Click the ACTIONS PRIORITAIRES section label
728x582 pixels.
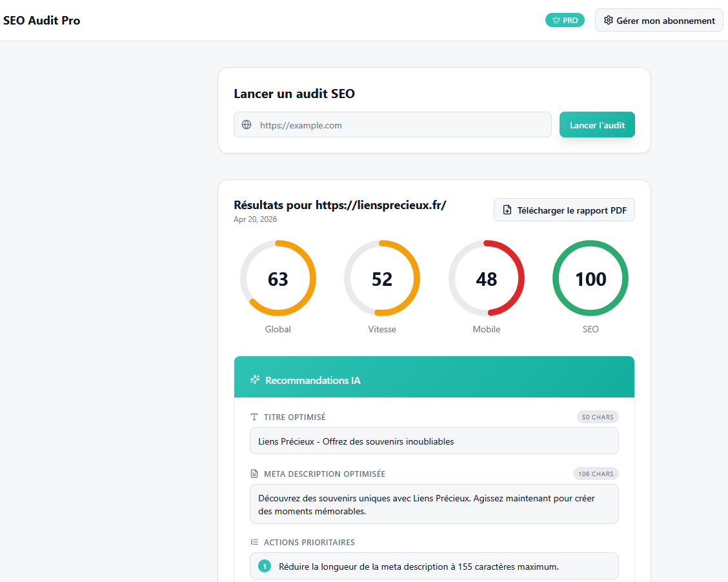(x=309, y=542)
